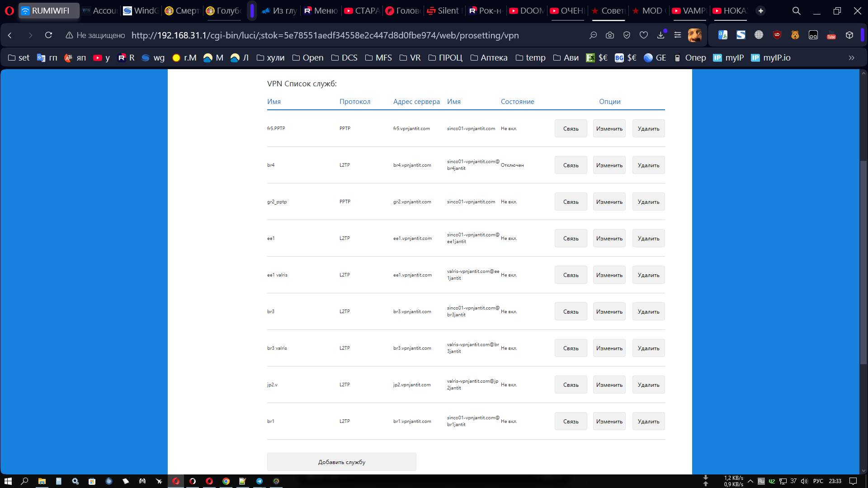This screenshot has height=488, width=868.
Task: Click the Добавить службу button
Action: (341, 462)
